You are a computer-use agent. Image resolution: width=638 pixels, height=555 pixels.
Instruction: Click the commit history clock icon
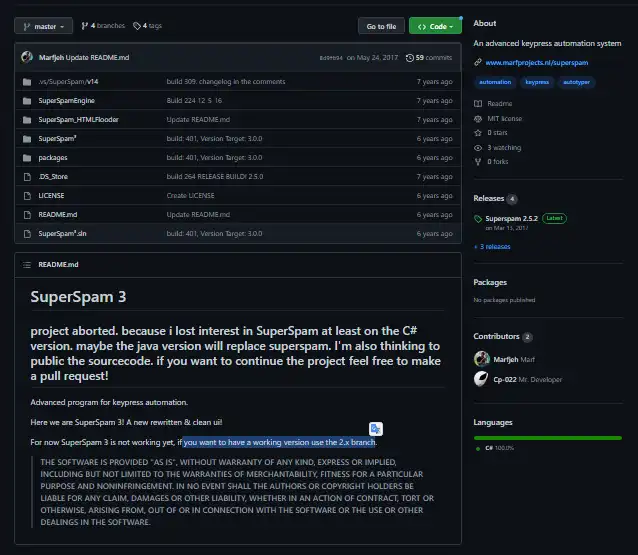coord(410,58)
